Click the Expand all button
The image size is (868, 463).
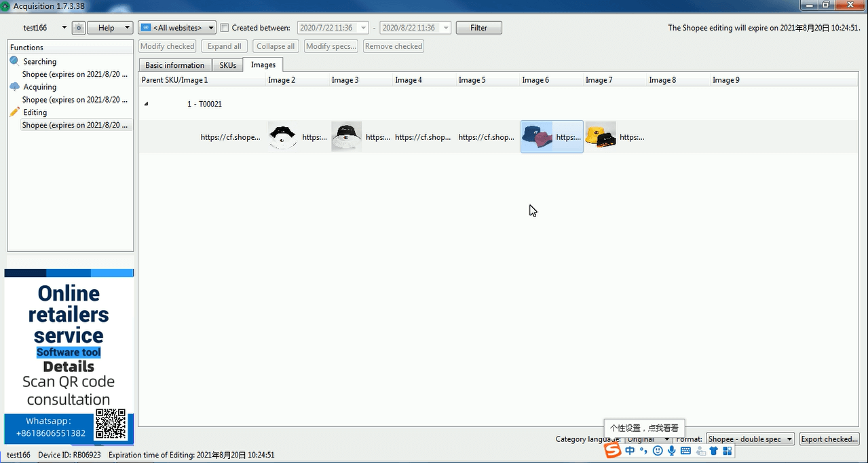225,46
